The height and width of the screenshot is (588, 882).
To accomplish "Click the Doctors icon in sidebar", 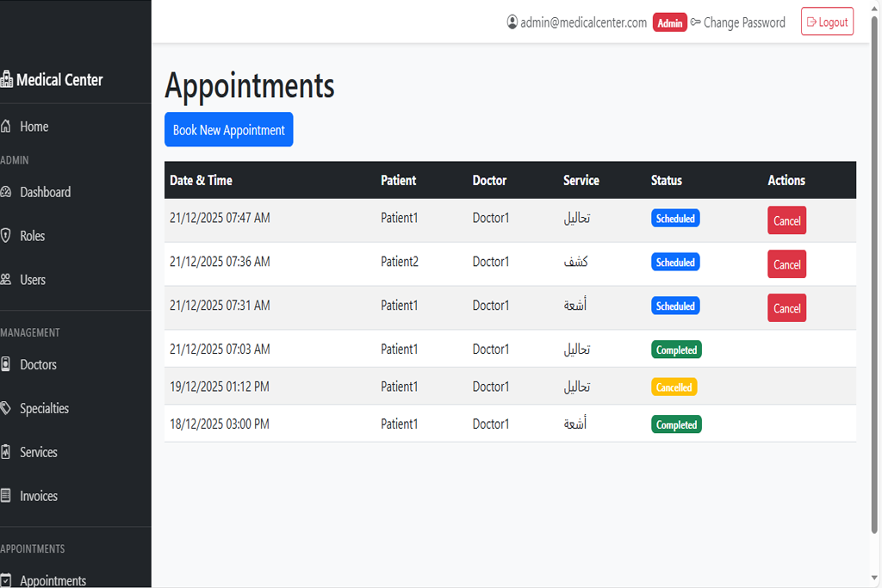I will point(6,365).
